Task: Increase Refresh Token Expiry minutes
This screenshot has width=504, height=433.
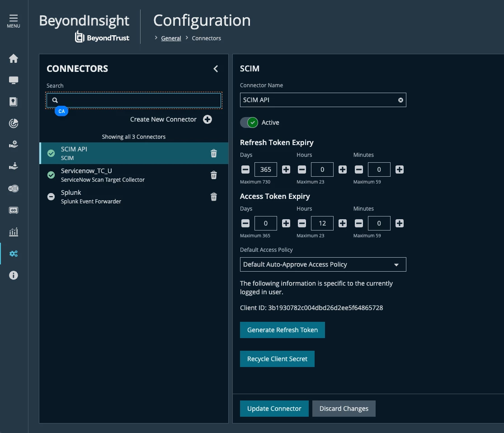Action: 400,169
